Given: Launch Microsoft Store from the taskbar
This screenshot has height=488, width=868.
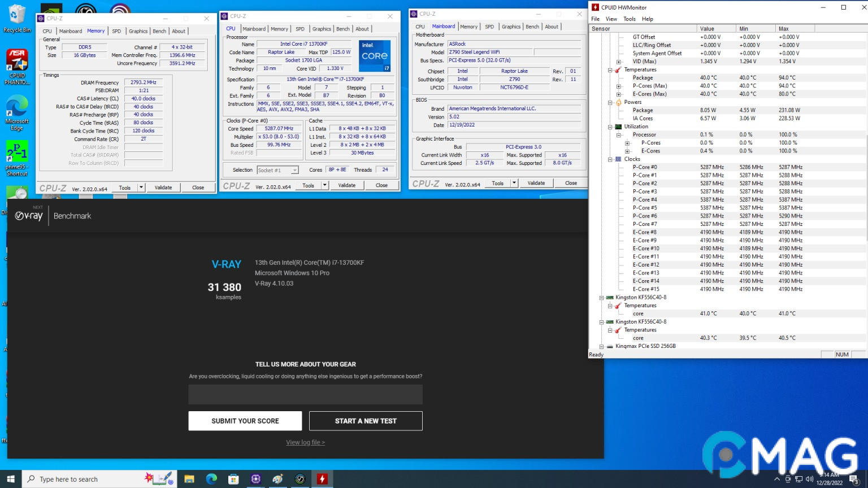Looking at the screenshot, I should [233, 479].
